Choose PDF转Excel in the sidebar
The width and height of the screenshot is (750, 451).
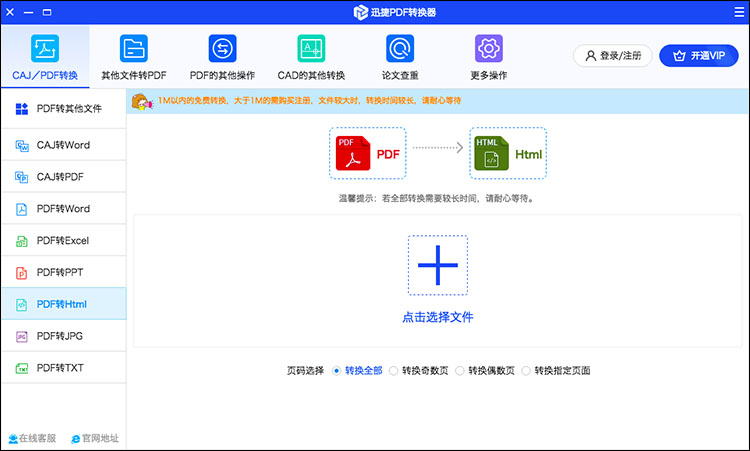coord(64,241)
